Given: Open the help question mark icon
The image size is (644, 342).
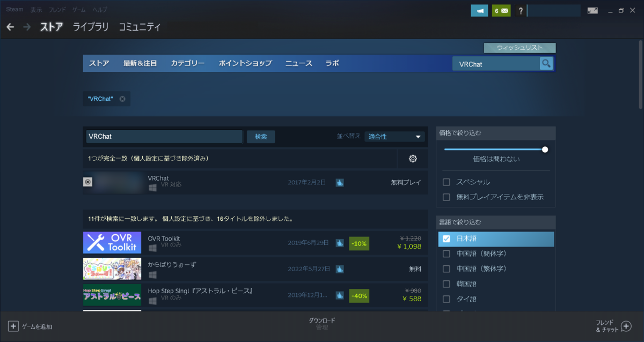Looking at the screenshot, I should (x=521, y=11).
